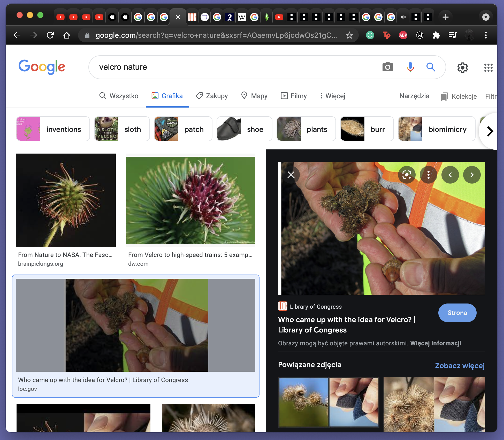Expand the Więcej menu

332,96
